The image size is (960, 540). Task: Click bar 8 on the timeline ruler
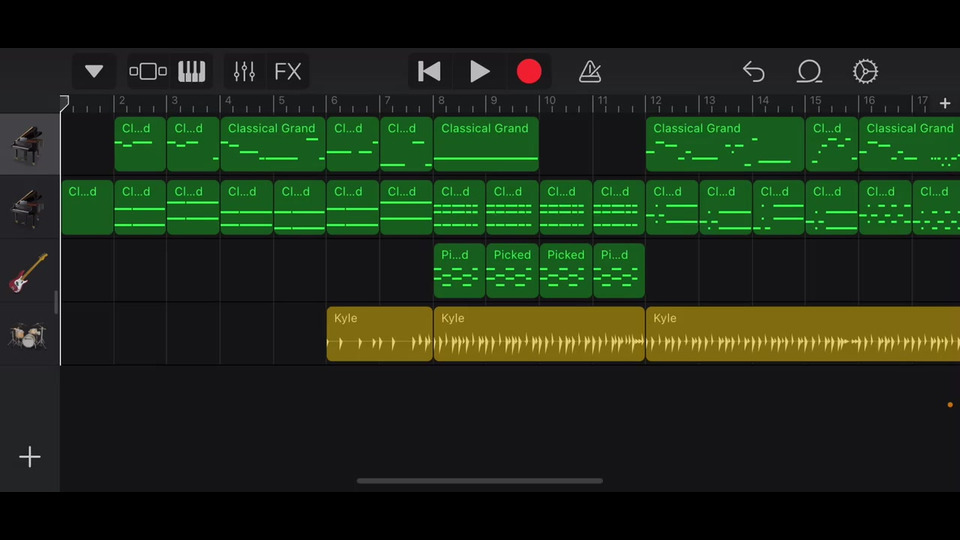tap(440, 103)
